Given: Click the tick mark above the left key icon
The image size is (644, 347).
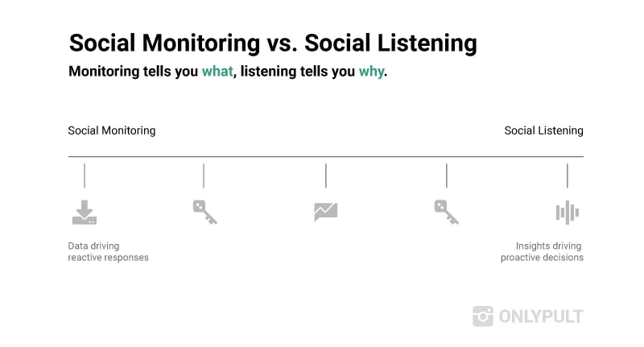Looking at the screenshot, I should (204, 176).
